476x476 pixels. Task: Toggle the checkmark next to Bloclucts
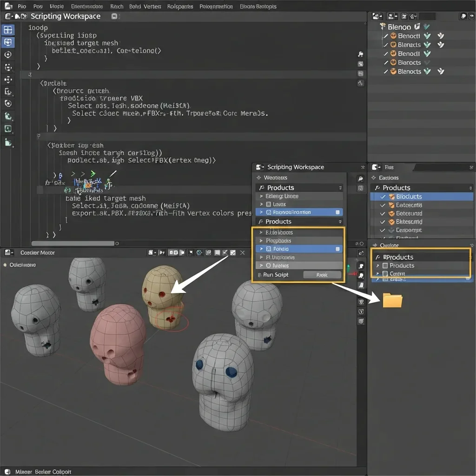click(383, 197)
